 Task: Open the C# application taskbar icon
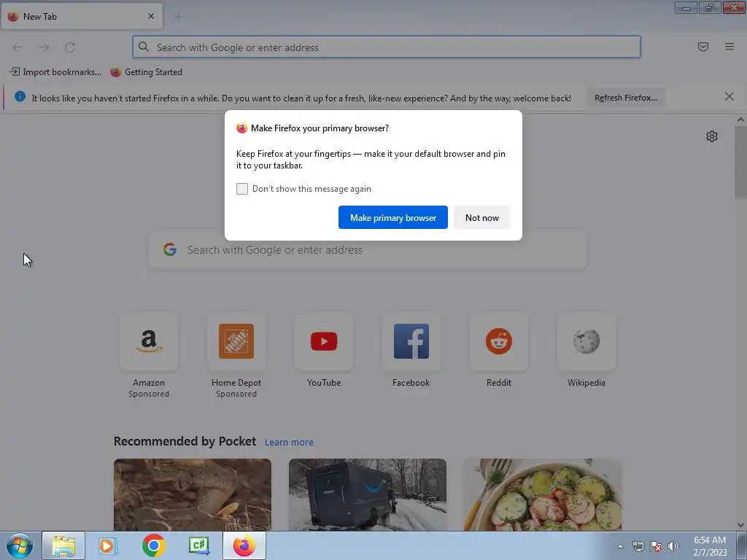click(x=199, y=545)
